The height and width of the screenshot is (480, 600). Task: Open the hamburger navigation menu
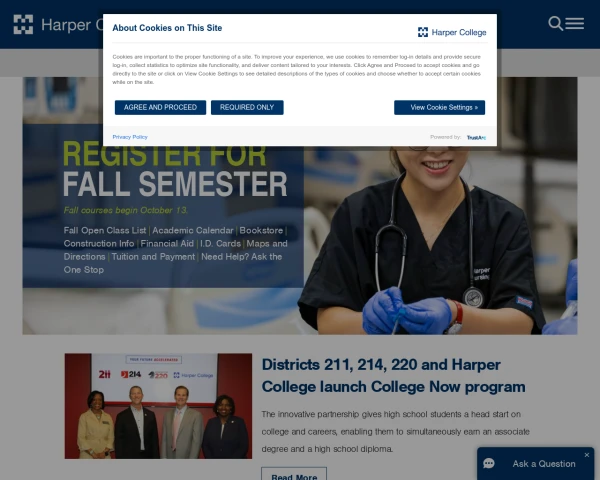(x=574, y=23)
